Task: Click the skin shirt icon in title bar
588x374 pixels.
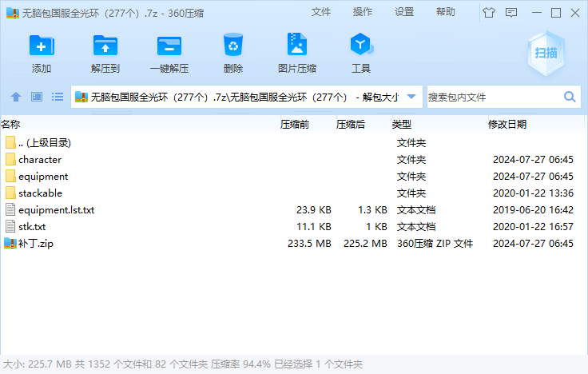Action: [x=488, y=12]
